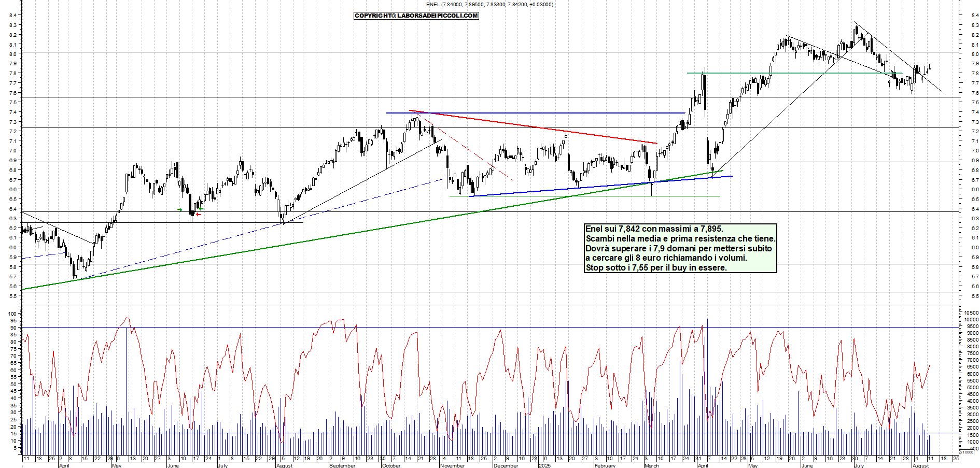
Task: Click the March label on the time axis
Action: [x=651, y=465]
